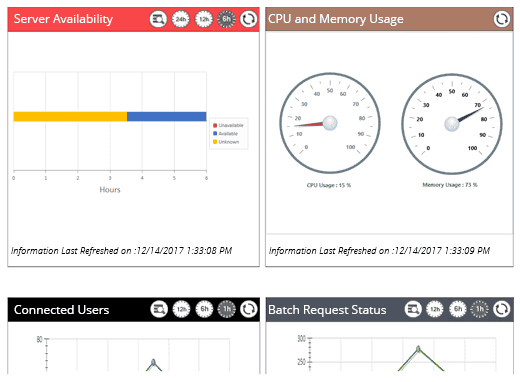
Task: Click the Server Availability panel title
Action: click(63, 19)
